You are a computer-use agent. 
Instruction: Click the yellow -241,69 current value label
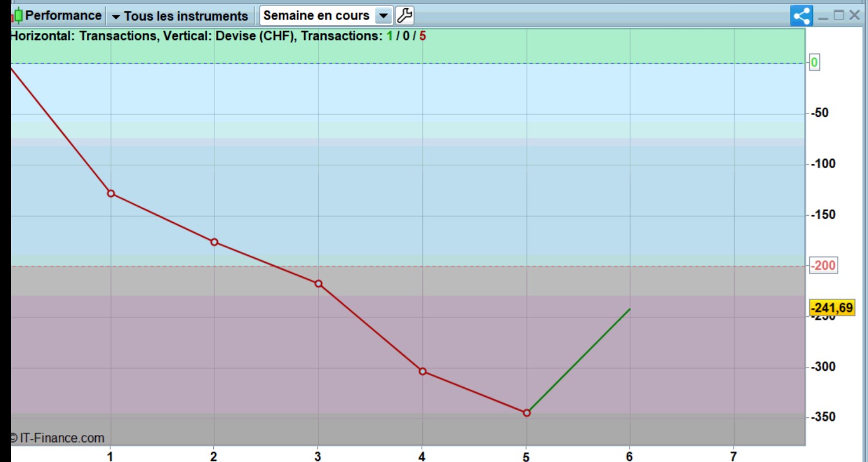pos(831,307)
